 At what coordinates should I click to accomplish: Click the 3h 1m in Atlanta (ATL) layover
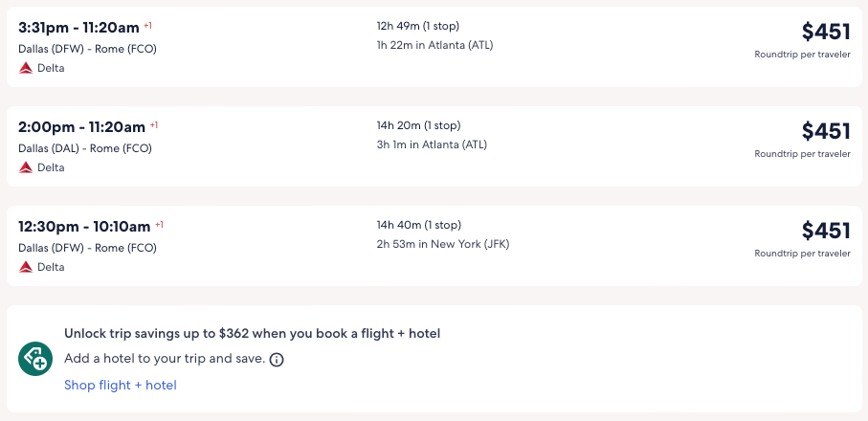coord(432,144)
